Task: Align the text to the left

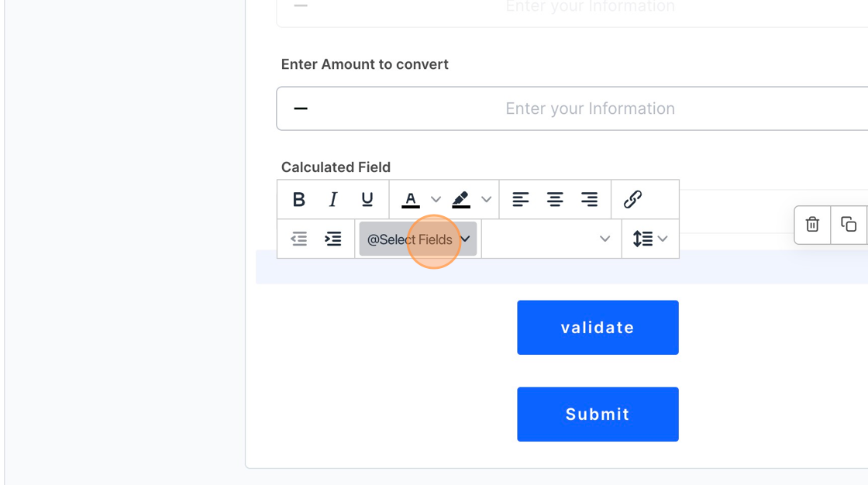Action: pos(521,199)
